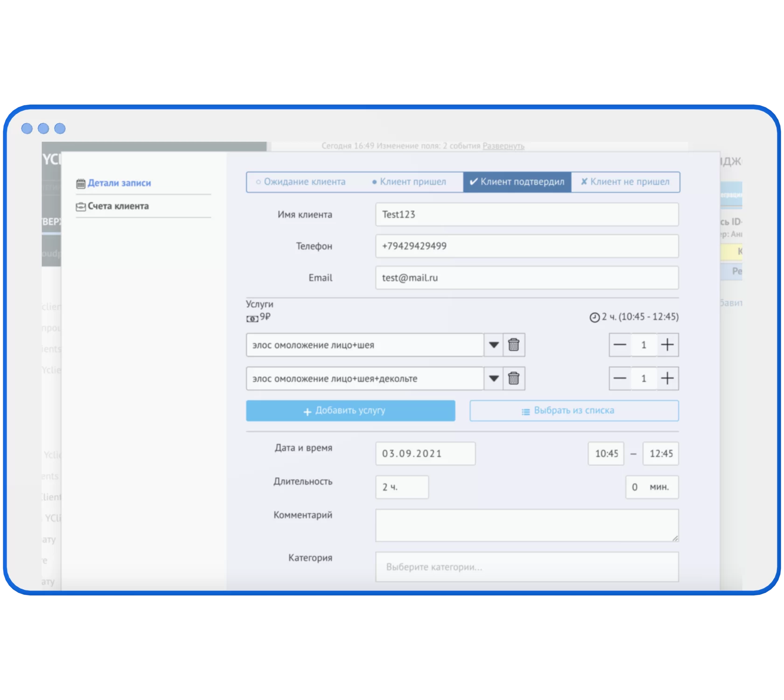Click the service name field лицо+шея+декольте
The height and width of the screenshot is (700, 784).
365,378
